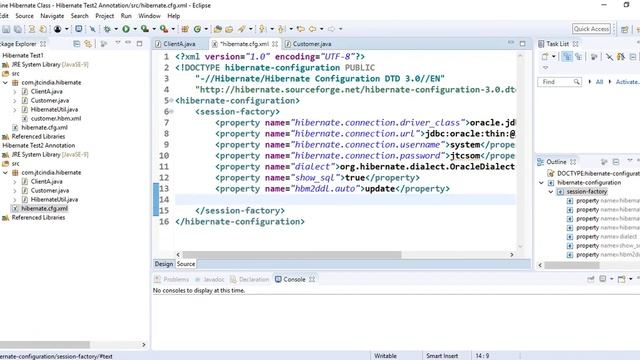Open the Source menu
The width and height of the screenshot is (640, 360).
(x=24, y=16)
